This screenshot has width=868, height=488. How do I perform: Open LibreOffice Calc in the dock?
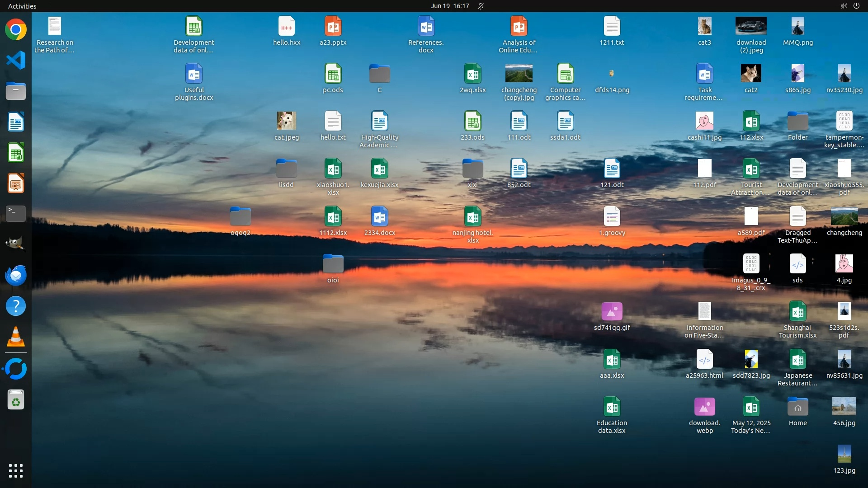coord(16,153)
